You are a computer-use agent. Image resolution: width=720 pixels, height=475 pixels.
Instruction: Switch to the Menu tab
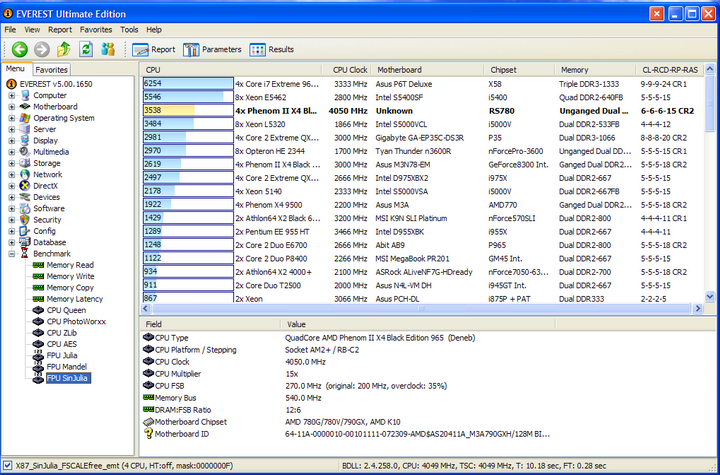coord(15,69)
